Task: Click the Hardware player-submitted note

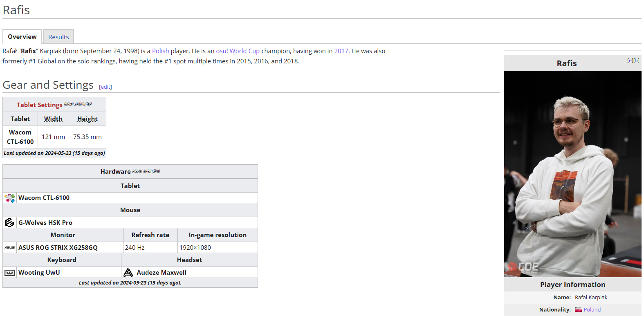Action: [146, 170]
